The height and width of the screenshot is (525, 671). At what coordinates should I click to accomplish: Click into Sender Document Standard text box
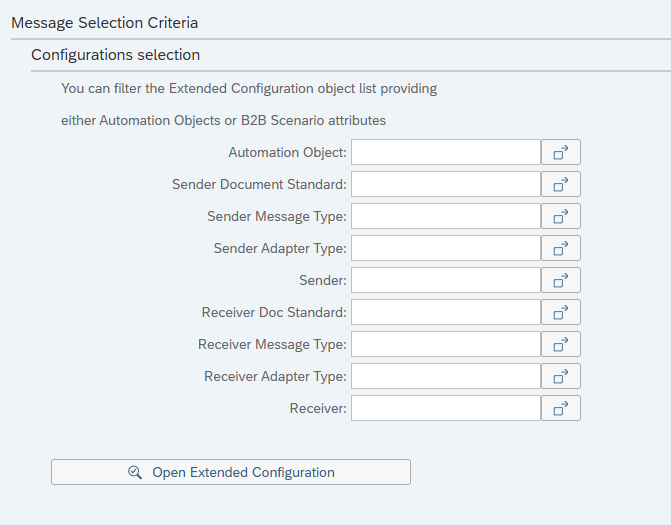point(446,184)
